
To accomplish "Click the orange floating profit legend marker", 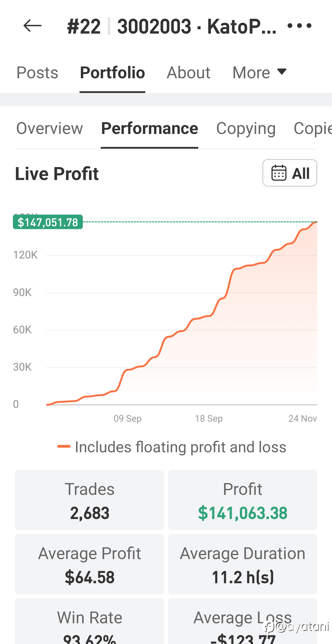I will click(x=64, y=447).
